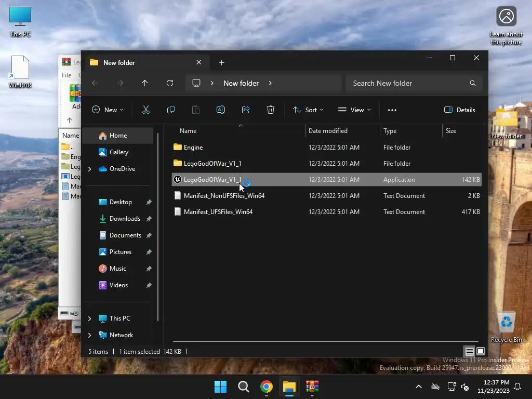Image resolution: width=532 pixels, height=399 pixels.
Task: Open Documents in navigation pane
Action: 118,235
